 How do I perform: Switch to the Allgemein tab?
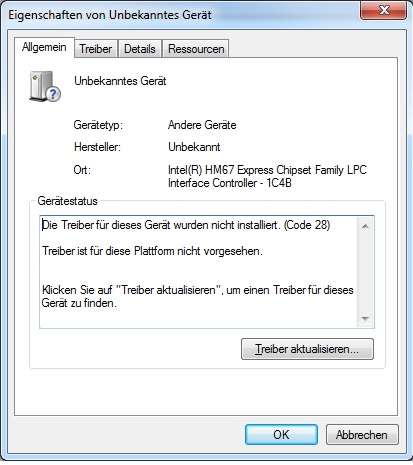44,47
